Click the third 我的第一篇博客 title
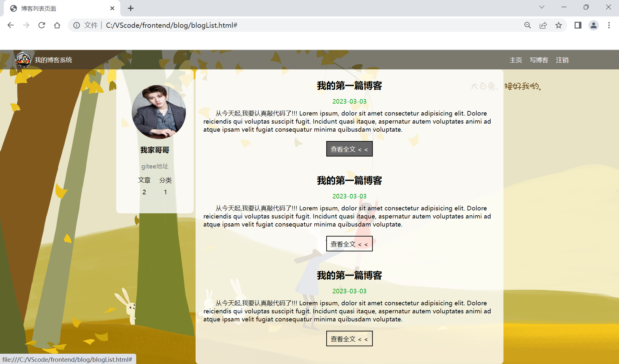The image size is (619, 364). (x=350, y=276)
